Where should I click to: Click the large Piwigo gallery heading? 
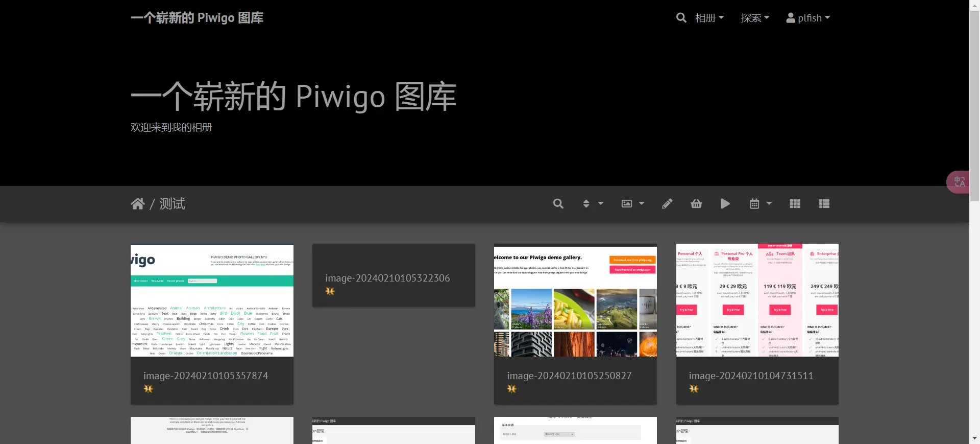point(293,96)
